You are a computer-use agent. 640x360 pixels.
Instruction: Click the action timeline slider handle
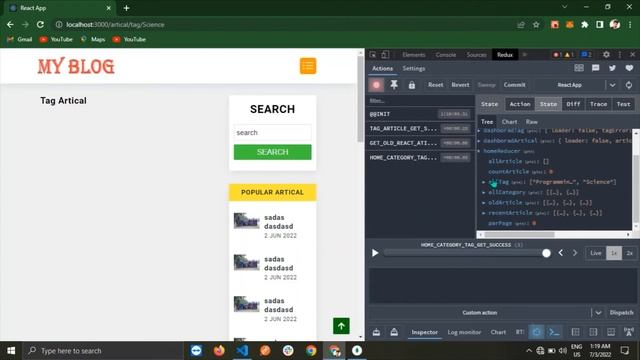[546, 253]
